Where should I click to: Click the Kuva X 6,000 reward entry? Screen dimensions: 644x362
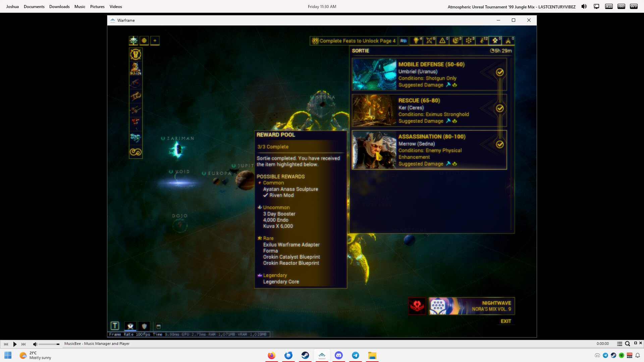click(278, 226)
